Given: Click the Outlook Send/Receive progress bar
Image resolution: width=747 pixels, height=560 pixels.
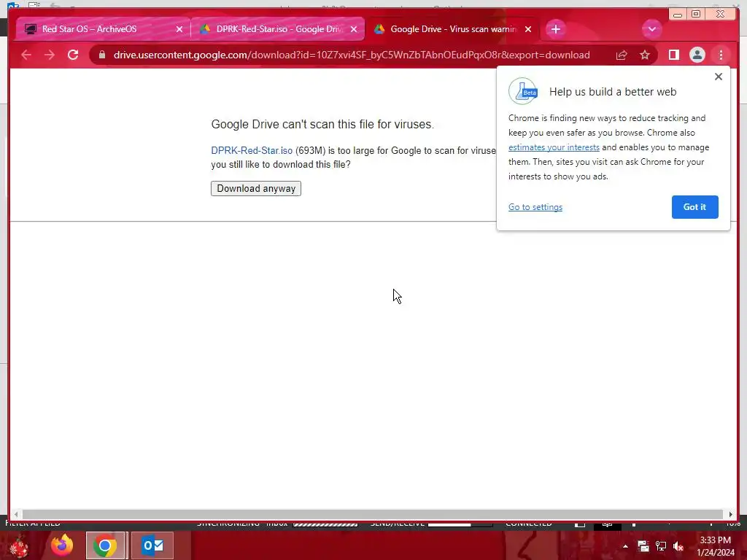Looking at the screenshot, I should tap(460, 524).
